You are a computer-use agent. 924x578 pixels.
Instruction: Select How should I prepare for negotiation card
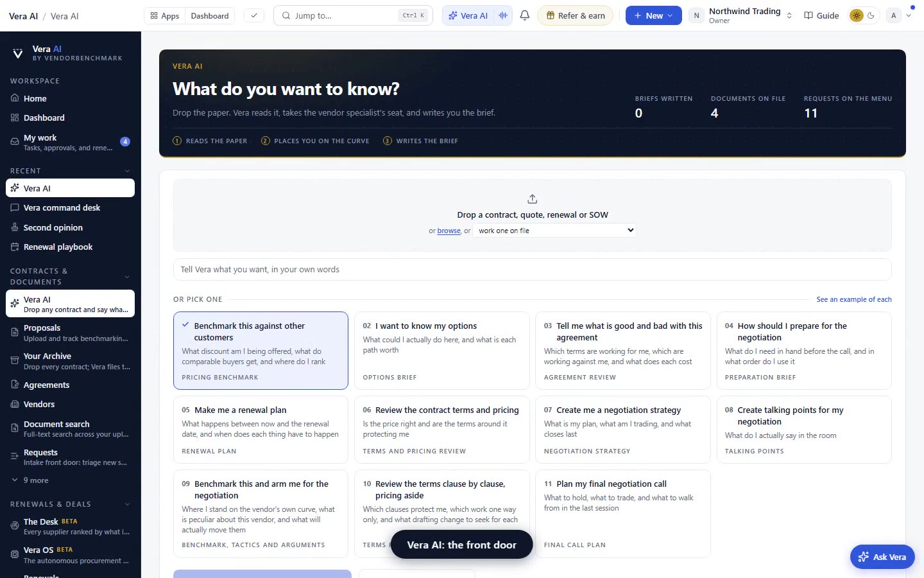point(804,351)
